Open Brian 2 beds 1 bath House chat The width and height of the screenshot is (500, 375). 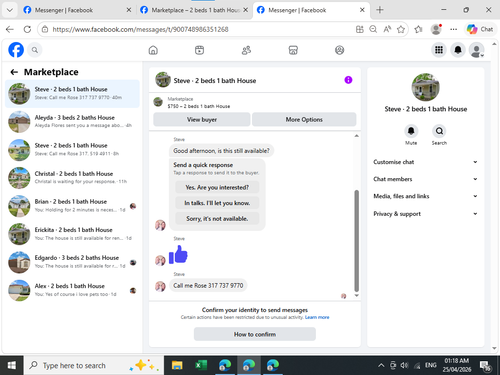[72, 206]
